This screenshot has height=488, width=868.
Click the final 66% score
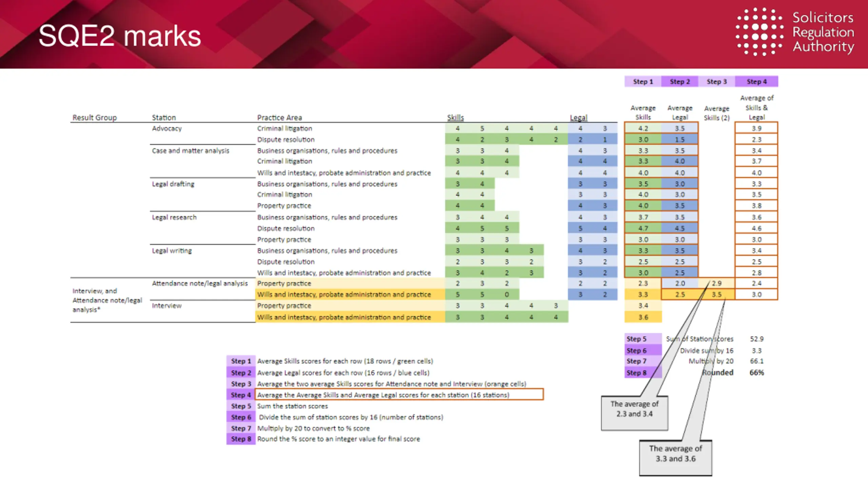[x=756, y=372]
